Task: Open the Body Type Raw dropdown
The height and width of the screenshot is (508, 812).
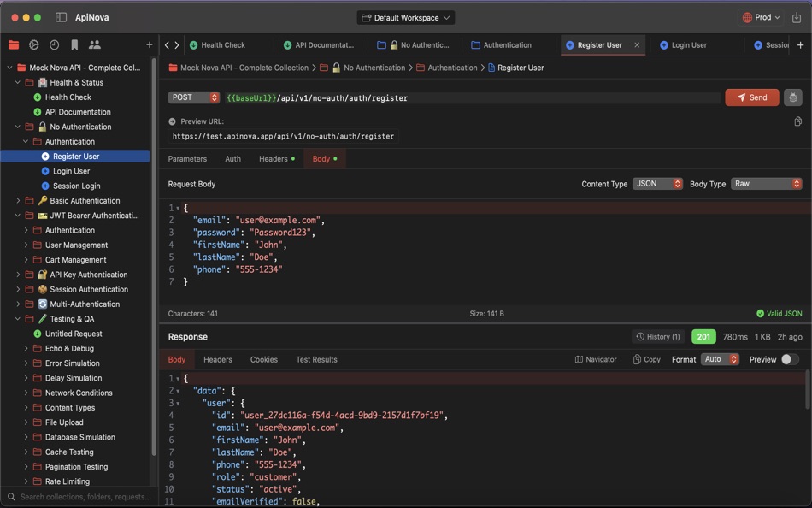Action: pos(767,184)
